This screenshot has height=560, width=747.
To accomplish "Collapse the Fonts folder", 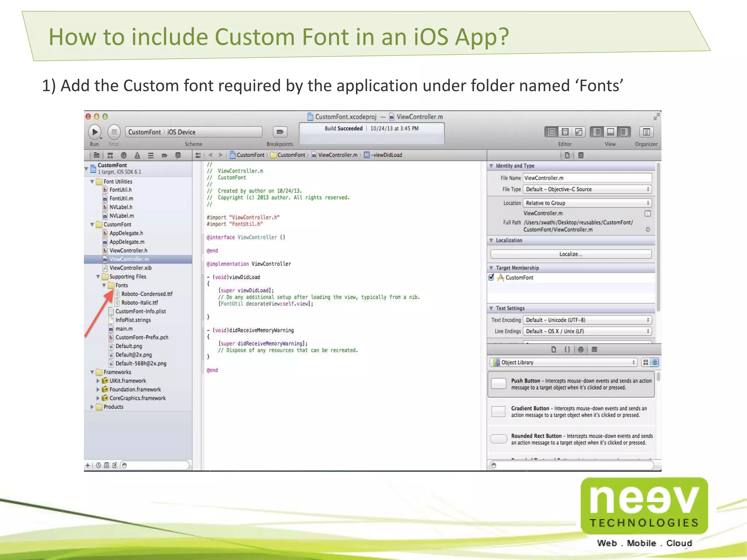I will pos(104,285).
